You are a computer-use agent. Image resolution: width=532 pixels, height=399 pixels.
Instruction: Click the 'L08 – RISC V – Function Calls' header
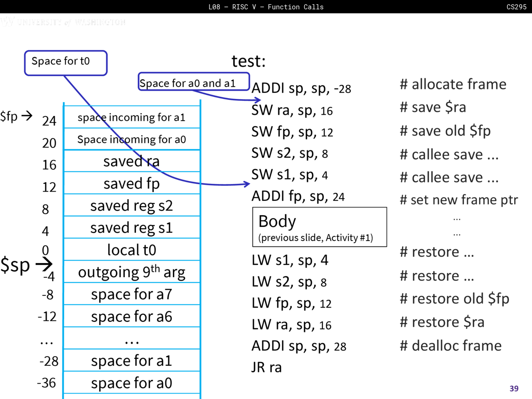266,7
